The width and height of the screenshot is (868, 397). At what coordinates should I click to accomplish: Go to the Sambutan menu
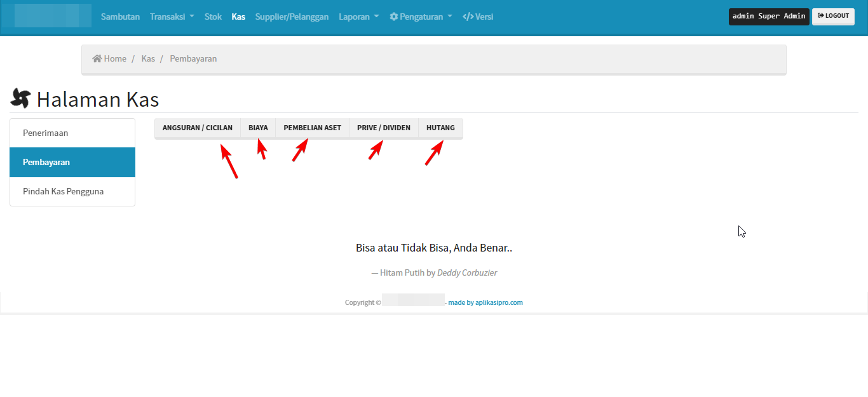[x=120, y=17]
